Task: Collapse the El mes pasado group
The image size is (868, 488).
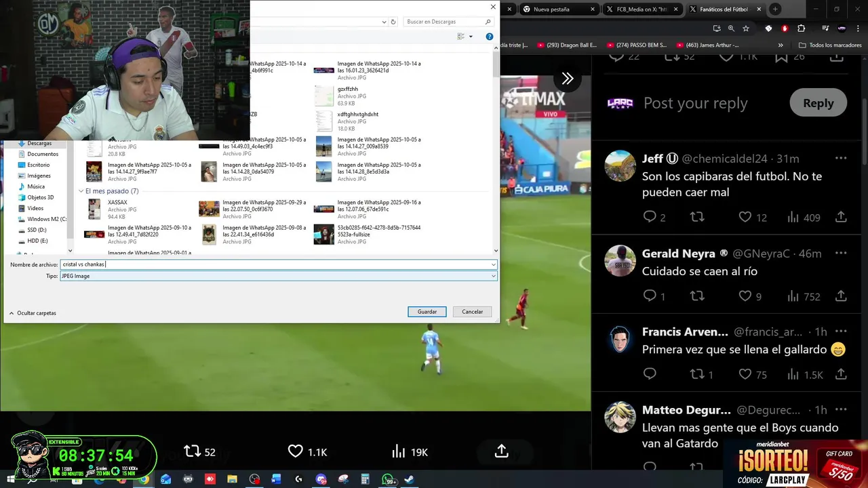Action: 81,191
